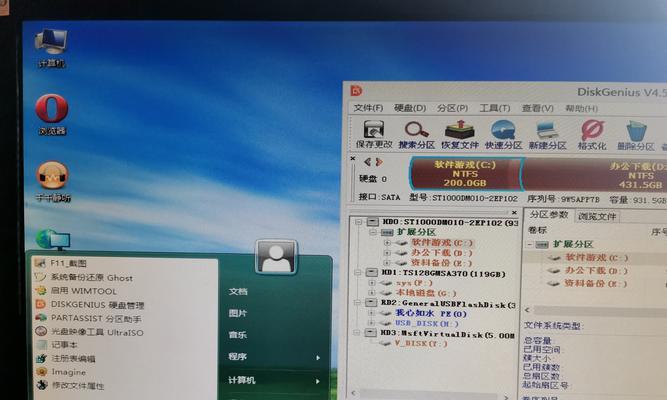Launch DISKGENIUS 硬盘管理 from start menu
This screenshot has width=667, height=400.
[x=90, y=305]
